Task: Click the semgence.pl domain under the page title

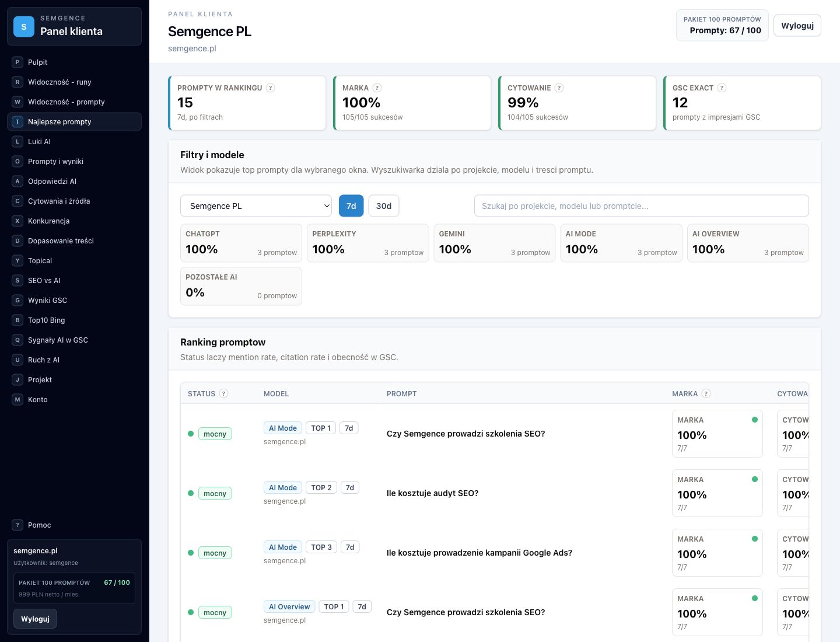Action: (192, 48)
